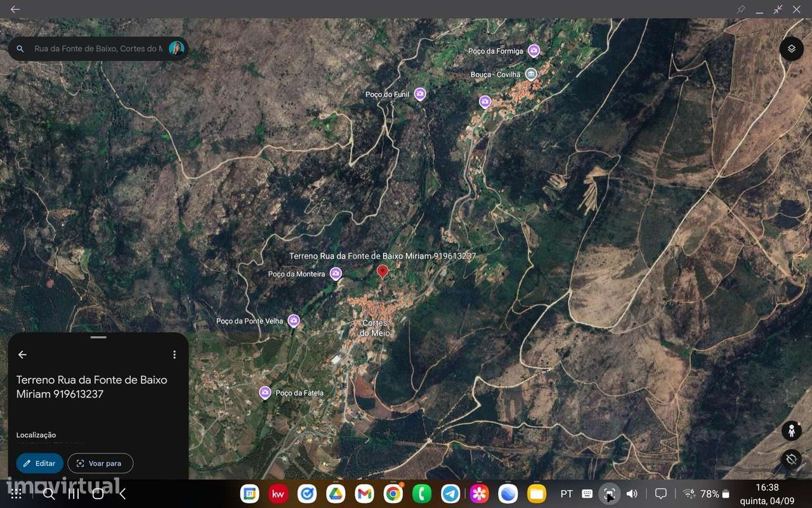The width and height of the screenshot is (812, 508).
Task: Open the kw app from the taskbar
Action: [278, 493]
